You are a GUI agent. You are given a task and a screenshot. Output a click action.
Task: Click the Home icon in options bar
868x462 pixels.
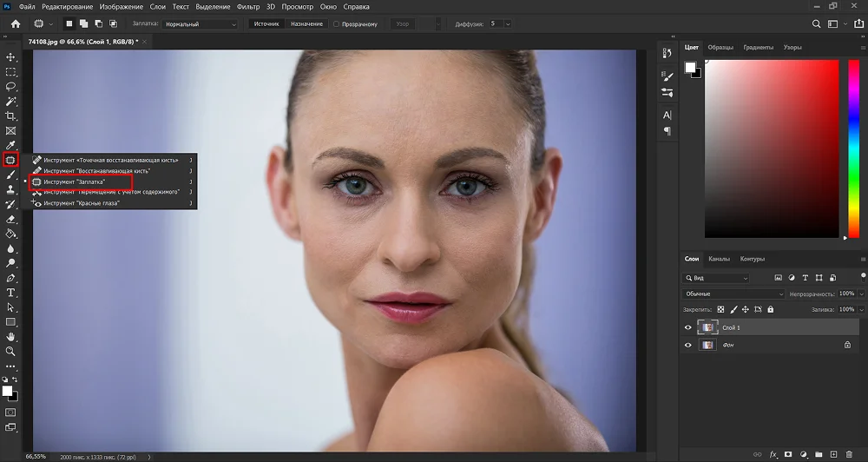click(x=16, y=23)
